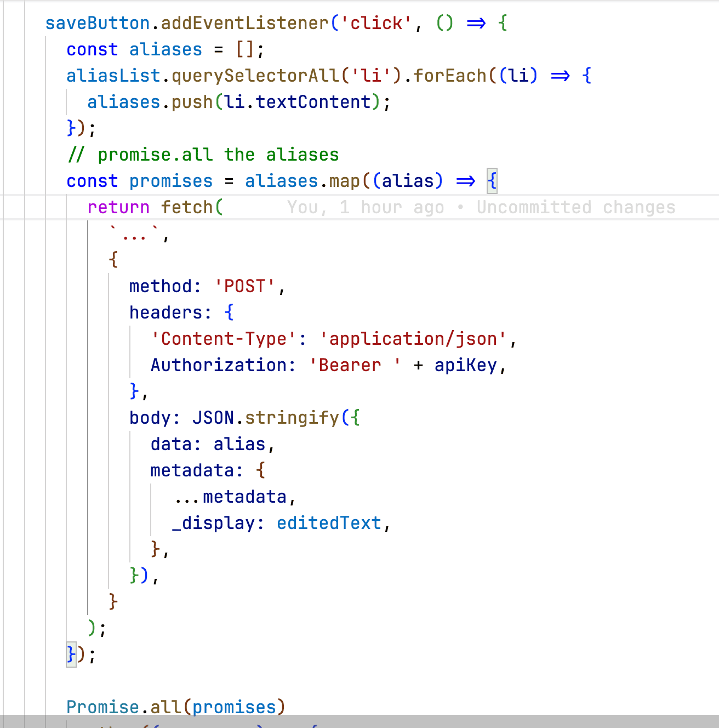Screen dimensions: 719x728
Task: Place cursor on the saveButton identifier
Action: [97, 23]
